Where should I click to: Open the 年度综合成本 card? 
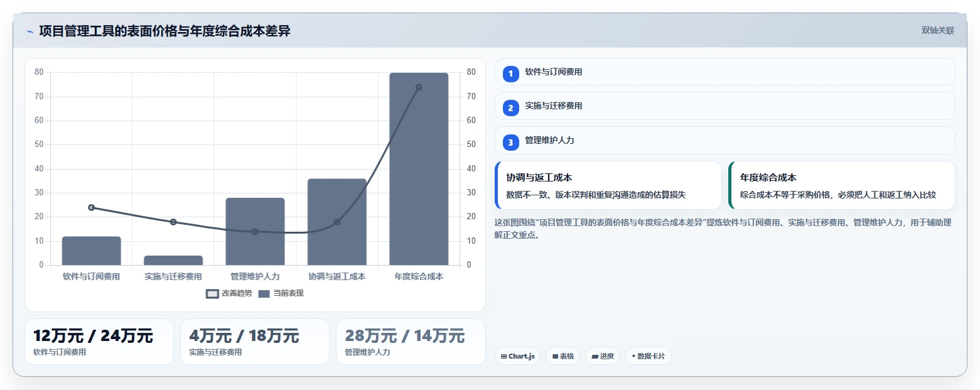pyautogui.click(x=841, y=185)
